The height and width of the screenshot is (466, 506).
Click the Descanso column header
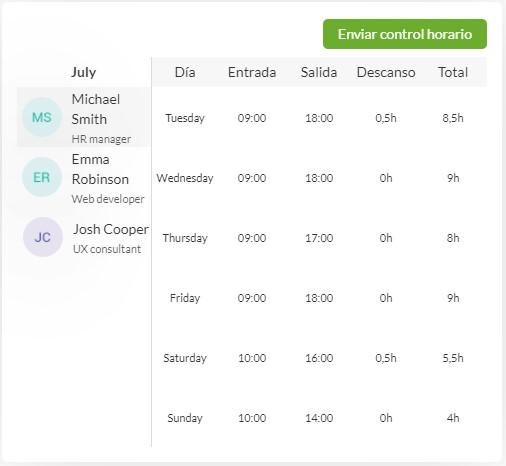coord(386,72)
